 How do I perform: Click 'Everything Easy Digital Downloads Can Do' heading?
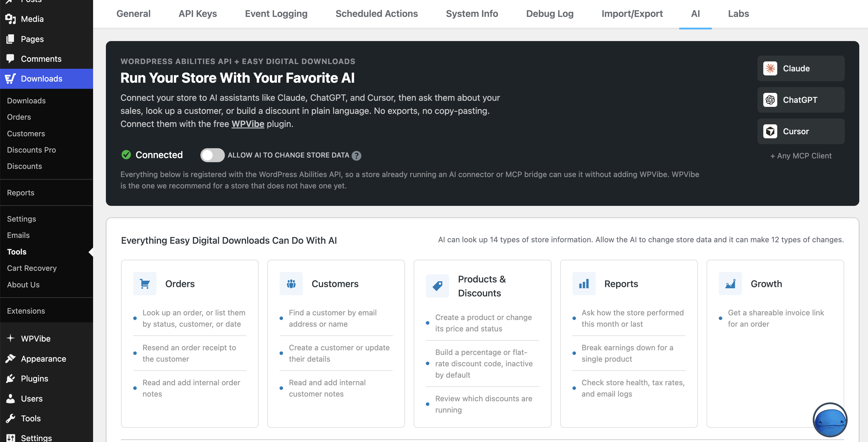click(229, 240)
